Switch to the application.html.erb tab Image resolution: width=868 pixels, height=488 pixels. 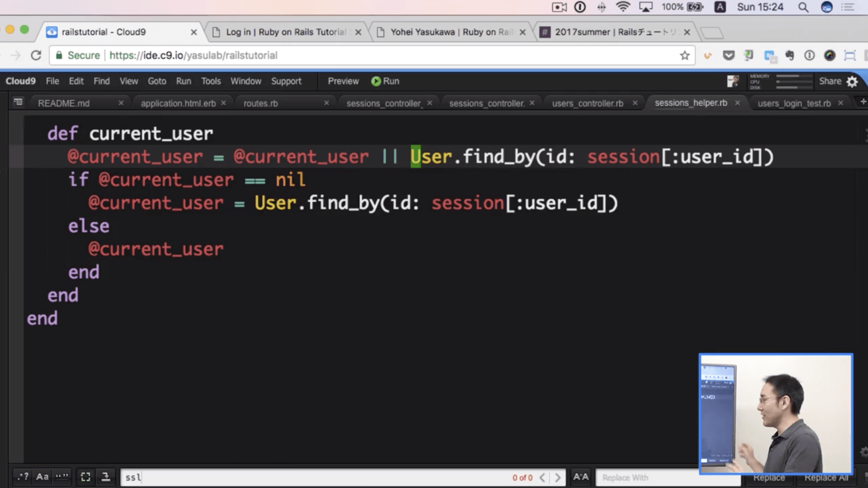[x=178, y=103]
